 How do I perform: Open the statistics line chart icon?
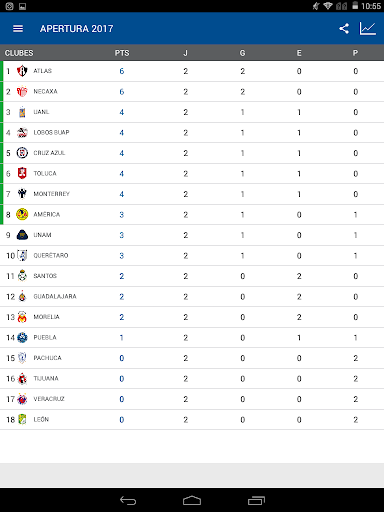[368, 29]
